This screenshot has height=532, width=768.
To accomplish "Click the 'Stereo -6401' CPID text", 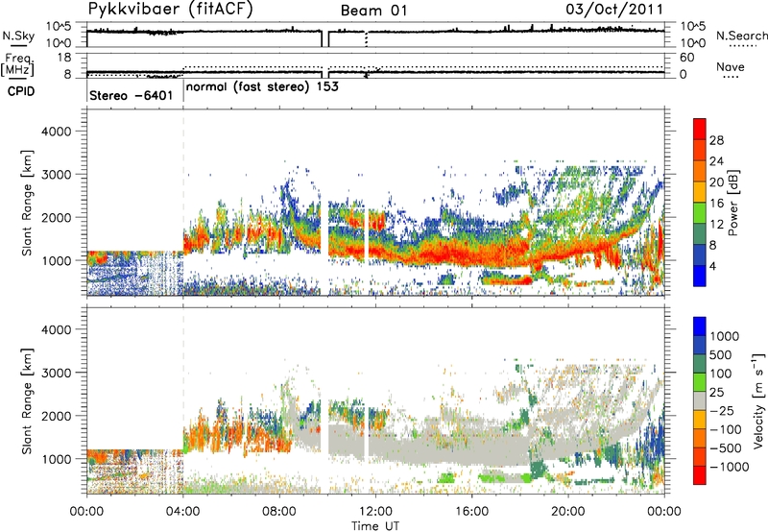I will point(131,95).
